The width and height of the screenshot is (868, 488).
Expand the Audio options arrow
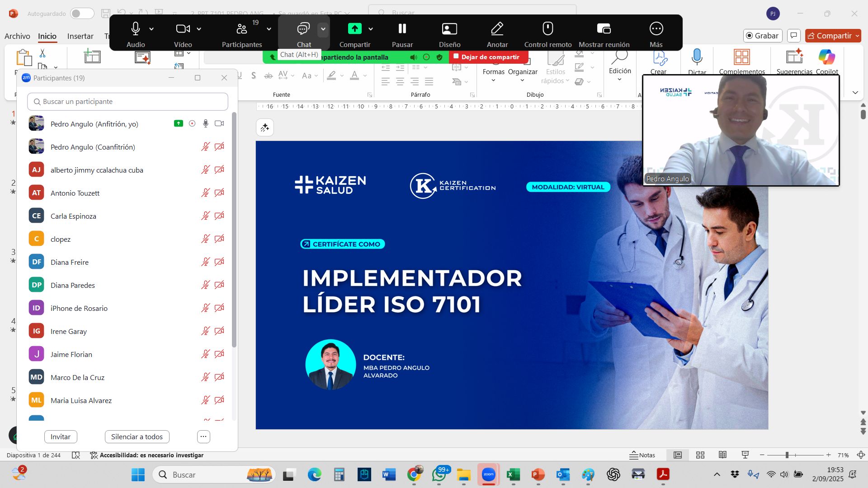151,29
